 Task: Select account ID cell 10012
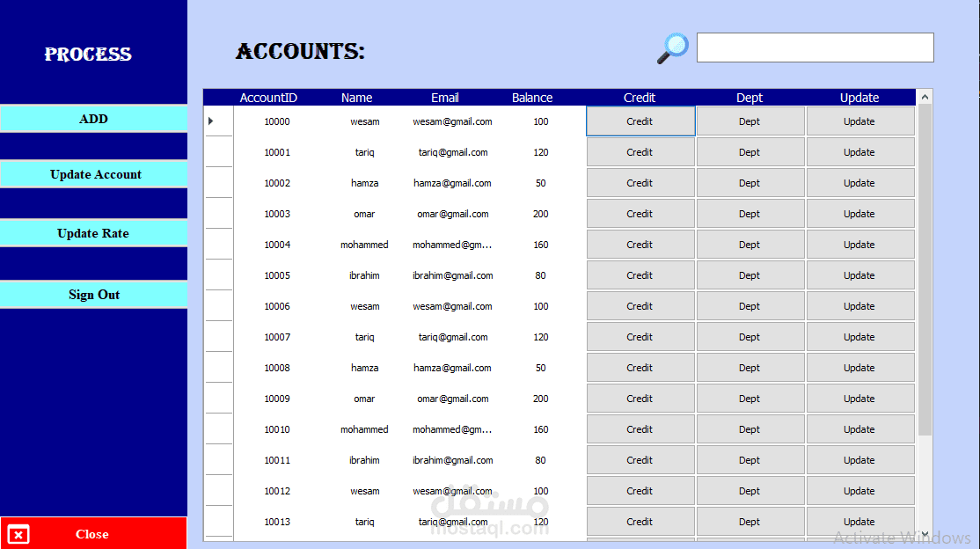(x=277, y=491)
